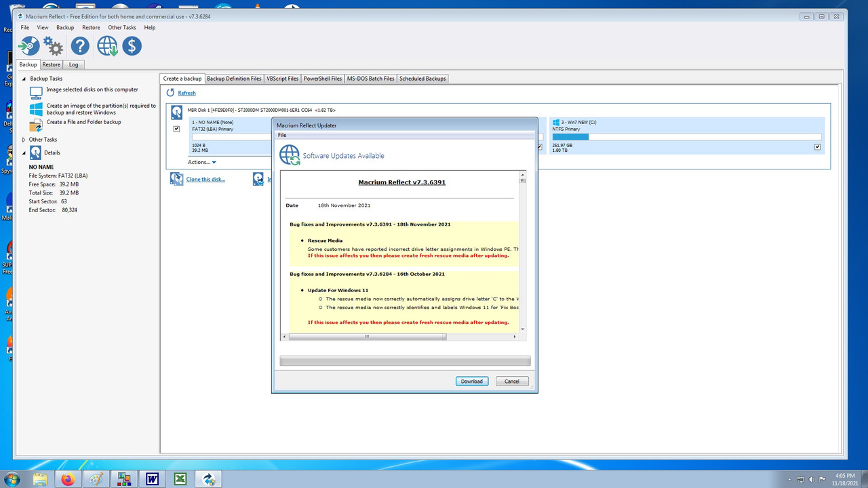Toggle the partially hidden middle partition checkbox
The image size is (868, 488).
click(540, 147)
